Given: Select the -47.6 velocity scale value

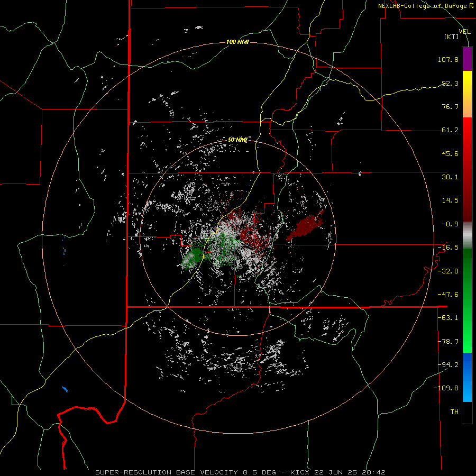Looking at the screenshot, I should click(448, 295).
